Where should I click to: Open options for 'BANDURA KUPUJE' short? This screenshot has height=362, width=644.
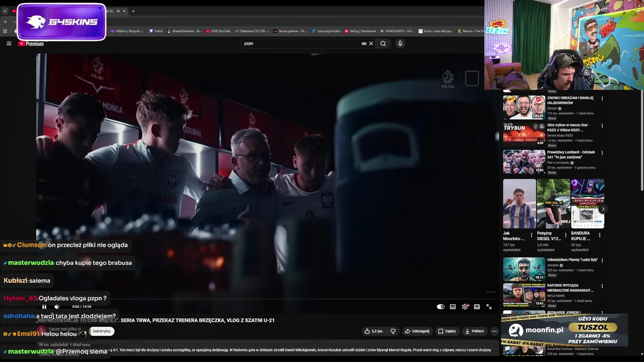tap(600, 235)
